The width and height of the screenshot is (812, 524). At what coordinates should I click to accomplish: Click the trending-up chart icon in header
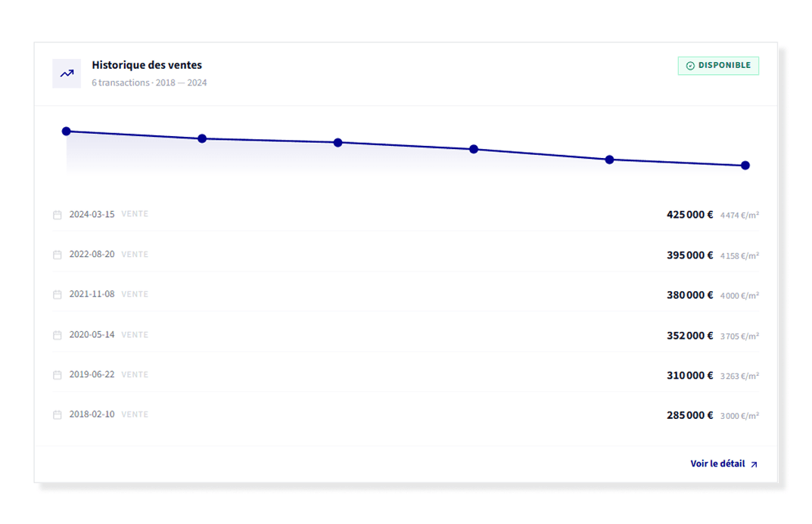tap(67, 73)
